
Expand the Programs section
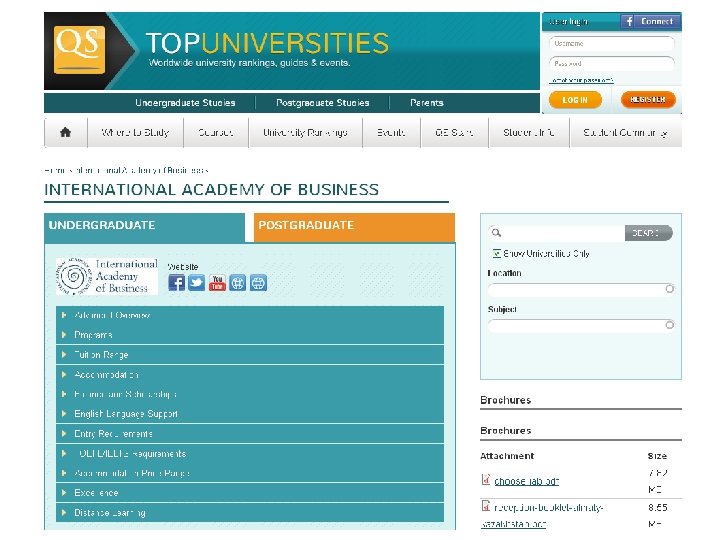click(x=250, y=335)
